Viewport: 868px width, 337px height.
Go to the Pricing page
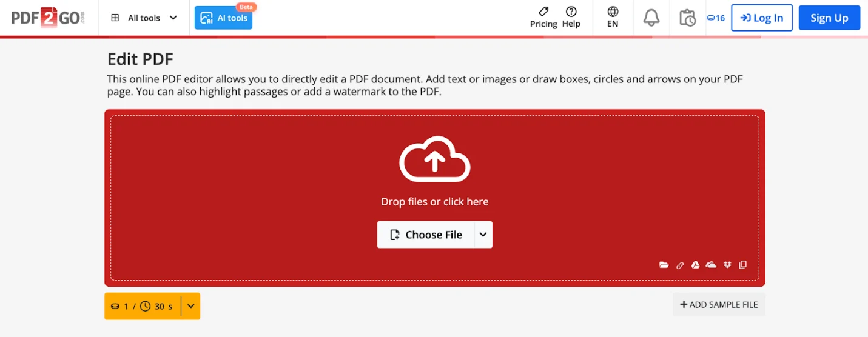[543, 18]
